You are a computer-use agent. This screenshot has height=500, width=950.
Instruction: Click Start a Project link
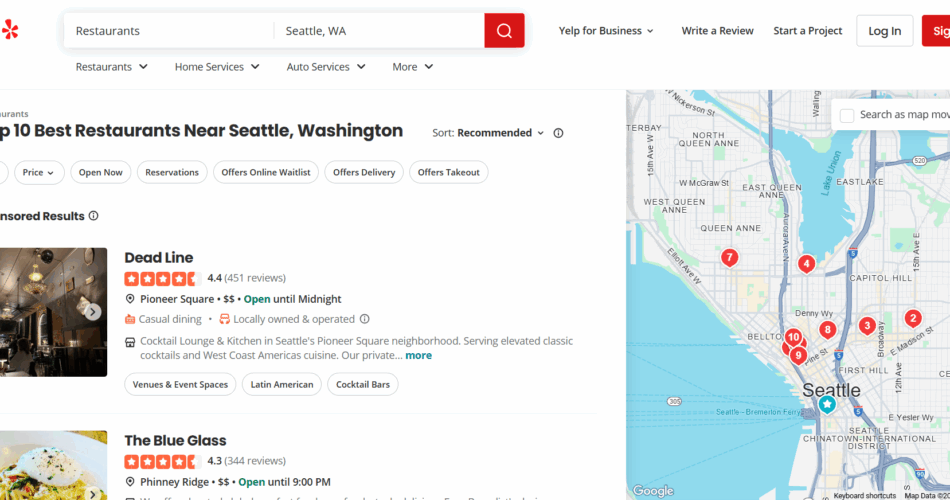[808, 30]
